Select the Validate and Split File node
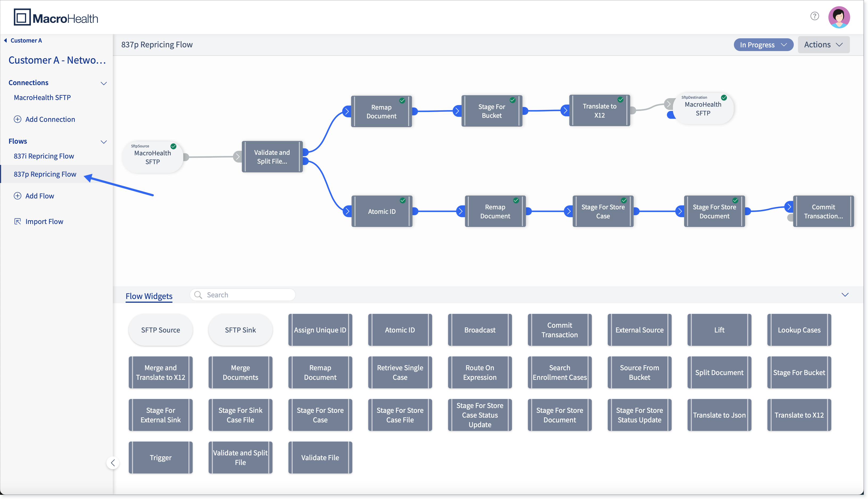This screenshot has height=499, width=868. [272, 157]
